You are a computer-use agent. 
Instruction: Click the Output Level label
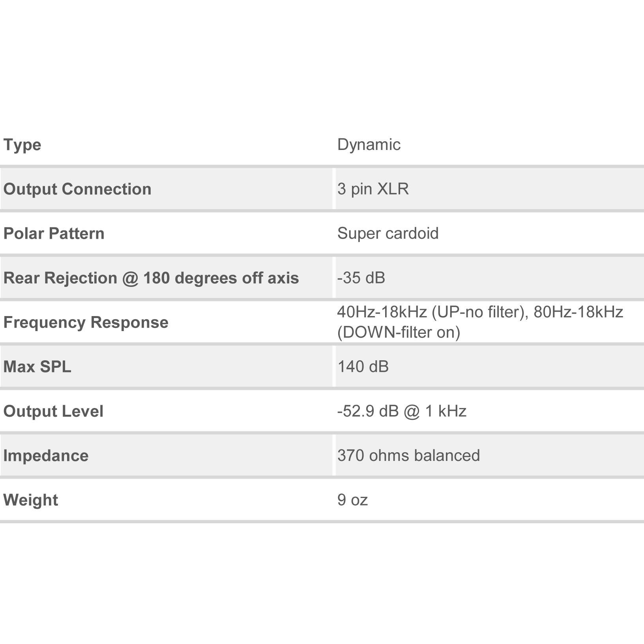click(x=54, y=412)
